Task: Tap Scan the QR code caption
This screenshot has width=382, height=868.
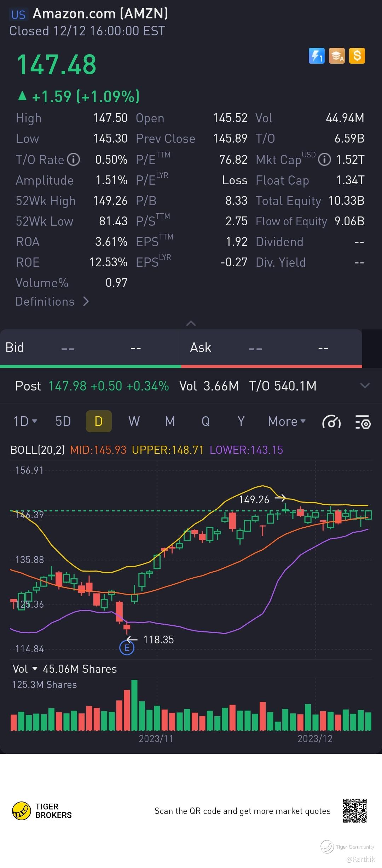Action: click(x=242, y=811)
